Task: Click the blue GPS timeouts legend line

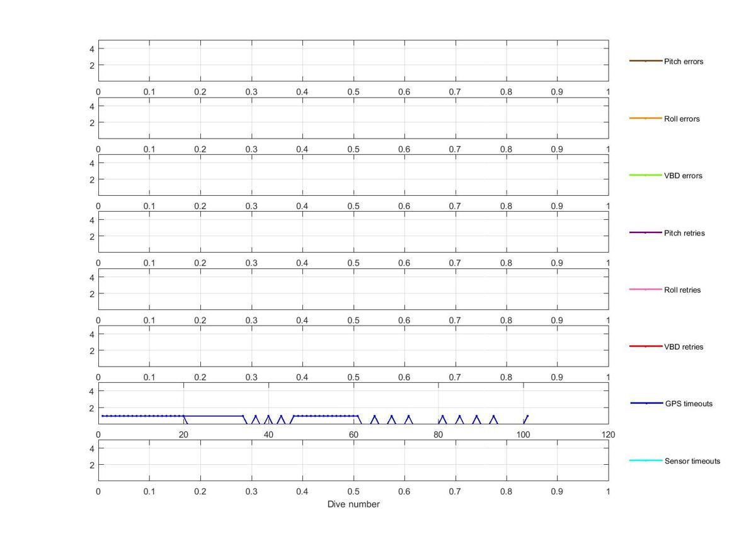Action: click(x=646, y=403)
